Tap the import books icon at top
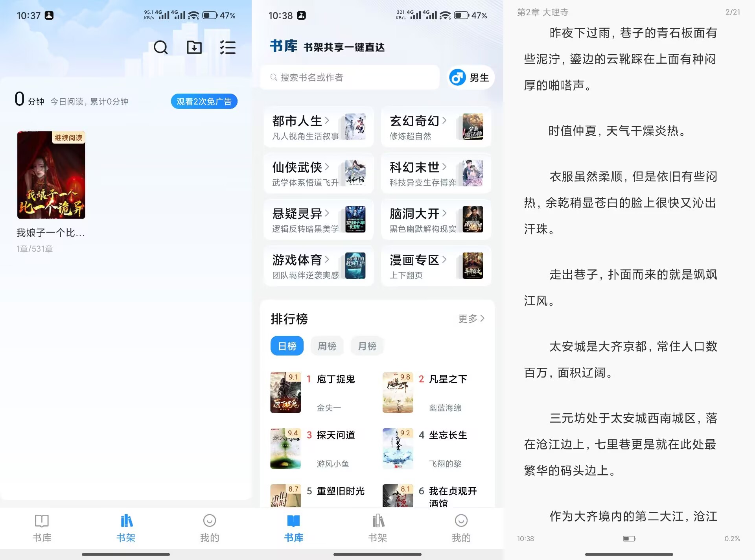 (x=193, y=48)
